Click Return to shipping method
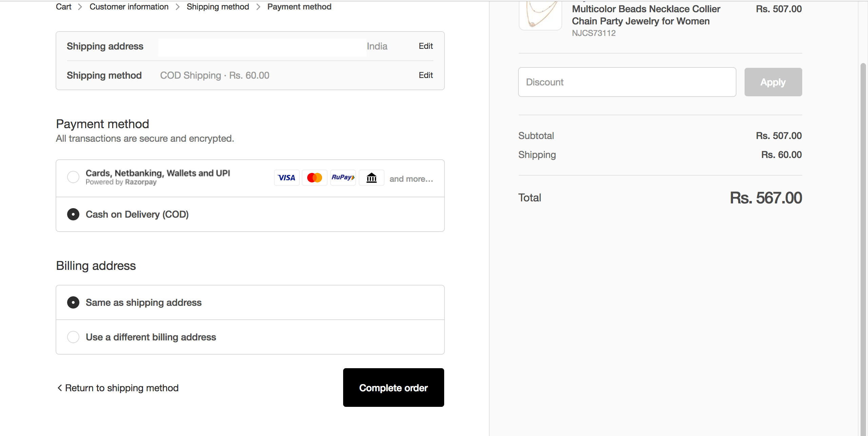This screenshot has width=868, height=436. point(122,388)
